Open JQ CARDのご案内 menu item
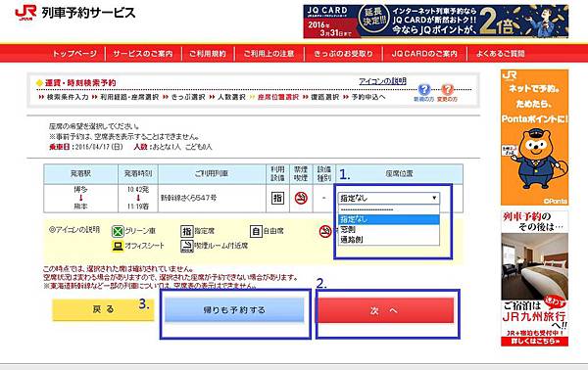Image resolution: width=588 pixels, height=370 pixels. click(424, 54)
